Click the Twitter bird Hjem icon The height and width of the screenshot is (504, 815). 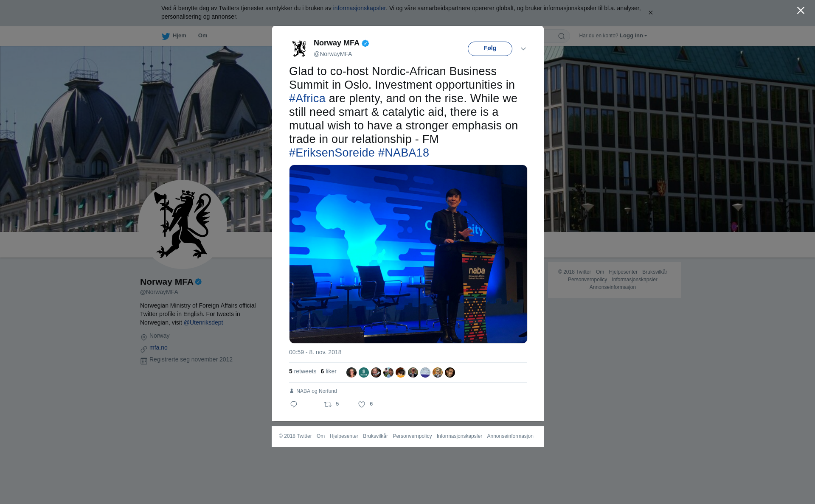pyautogui.click(x=166, y=36)
